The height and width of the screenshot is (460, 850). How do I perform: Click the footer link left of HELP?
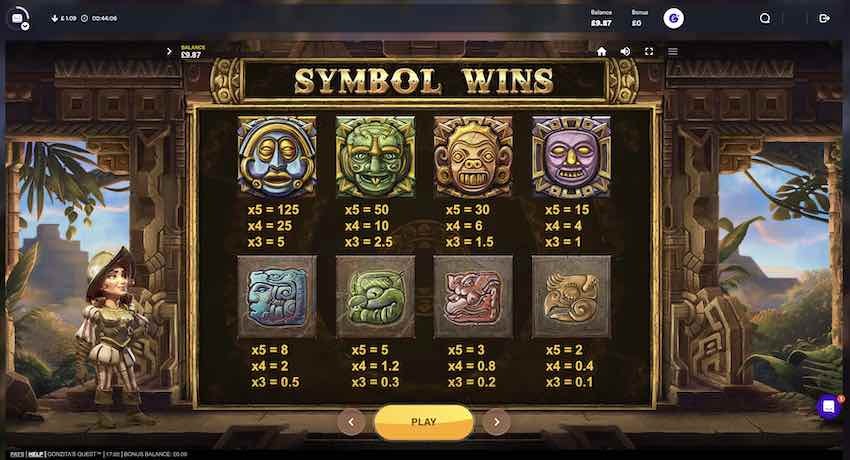point(17,454)
